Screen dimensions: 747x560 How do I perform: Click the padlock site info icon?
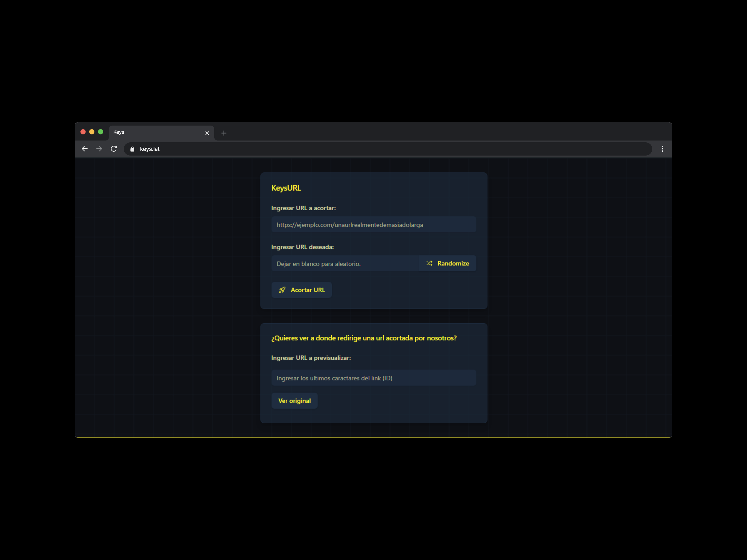132,149
